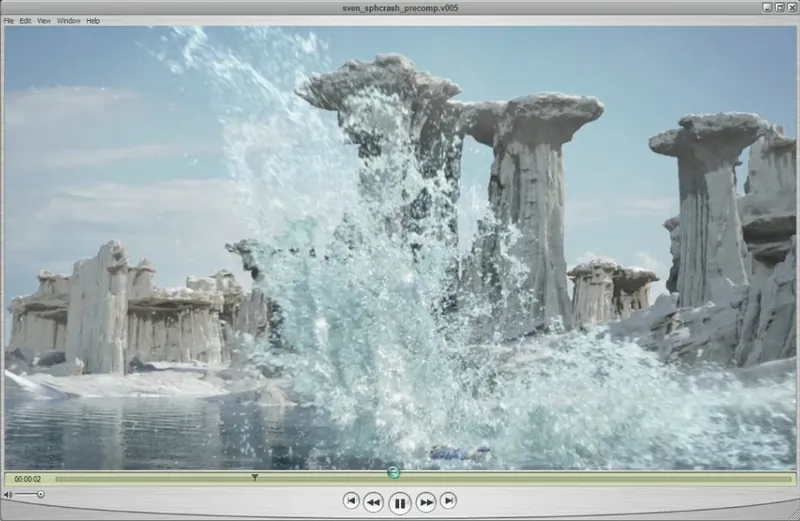Mute audio via the speaker icon

(x=8, y=494)
